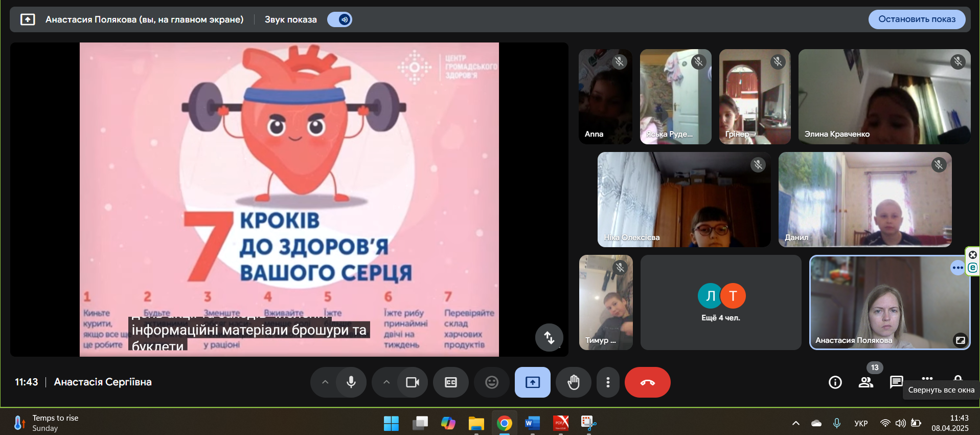Viewport: 980px width, 435px height.
Task: Select Данил video tile
Action: (x=865, y=200)
